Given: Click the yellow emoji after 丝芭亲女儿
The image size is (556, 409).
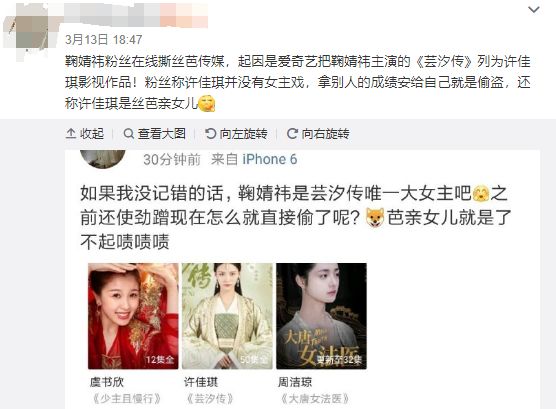Looking at the screenshot, I should click(x=206, y=104).
